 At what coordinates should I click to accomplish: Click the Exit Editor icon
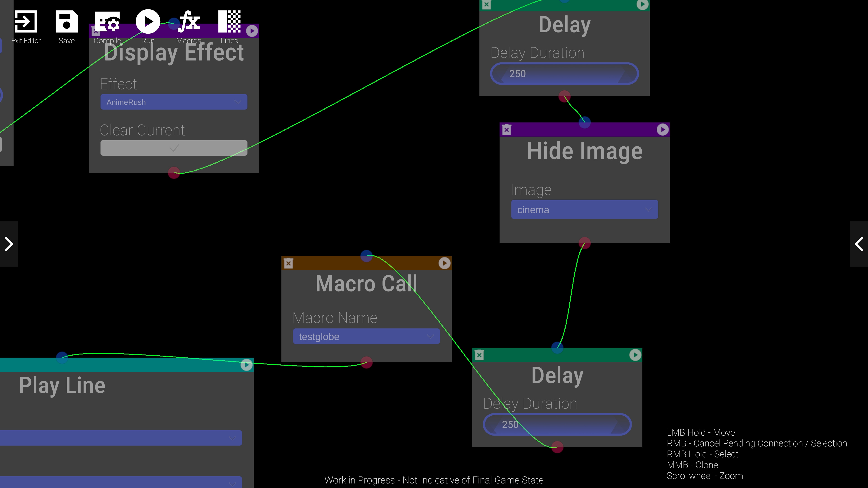(26, 21)
